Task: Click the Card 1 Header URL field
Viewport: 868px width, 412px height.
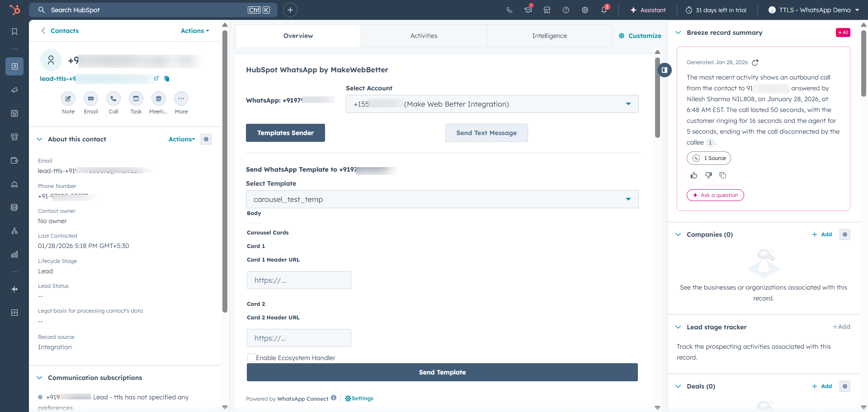Action: (x=299, y=280)
